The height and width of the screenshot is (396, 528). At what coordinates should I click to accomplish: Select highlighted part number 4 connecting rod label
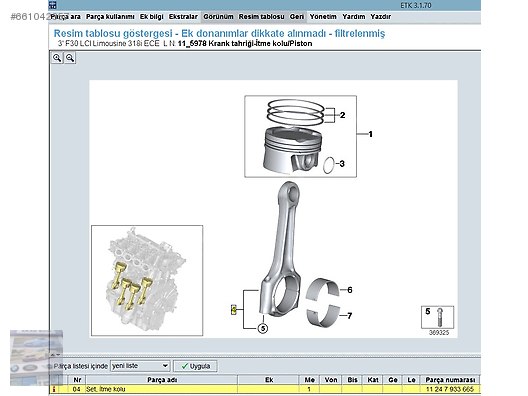[x=234, y=309]
